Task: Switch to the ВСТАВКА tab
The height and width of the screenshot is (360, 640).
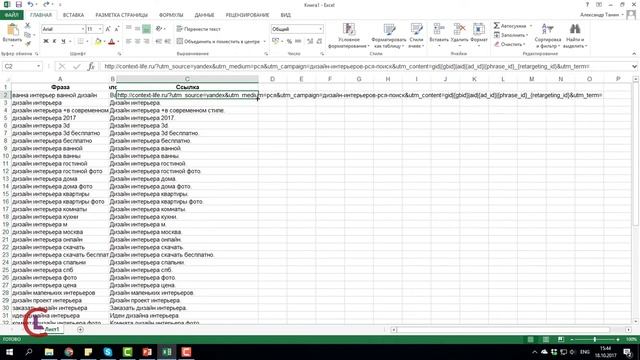Action: 73,15
